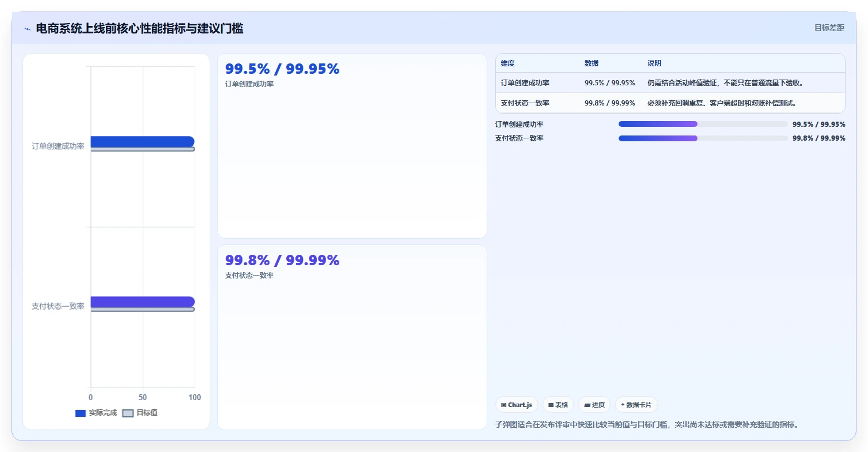
Task: Click the 支付状态一致率 label beside the progress bar
Action: 519,138
